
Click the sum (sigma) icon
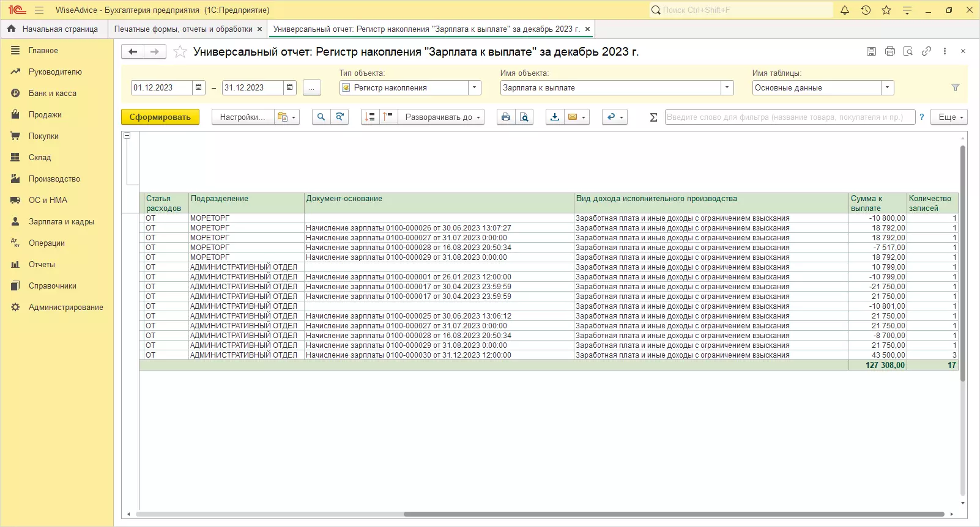653,117
